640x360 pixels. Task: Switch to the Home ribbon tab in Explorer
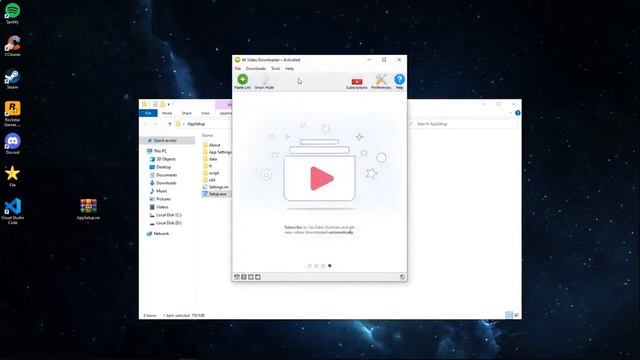pyautogui.click(x=167, y=113)
